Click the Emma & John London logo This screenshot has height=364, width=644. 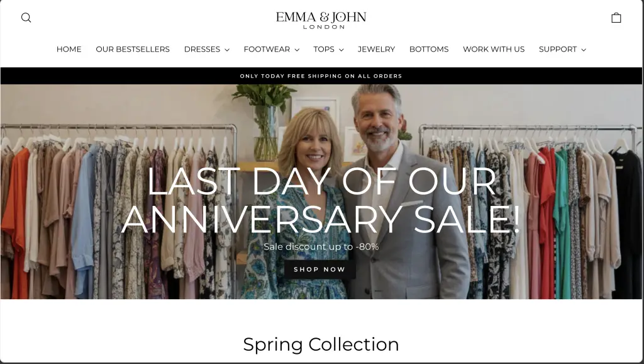[x=321, y=20]
